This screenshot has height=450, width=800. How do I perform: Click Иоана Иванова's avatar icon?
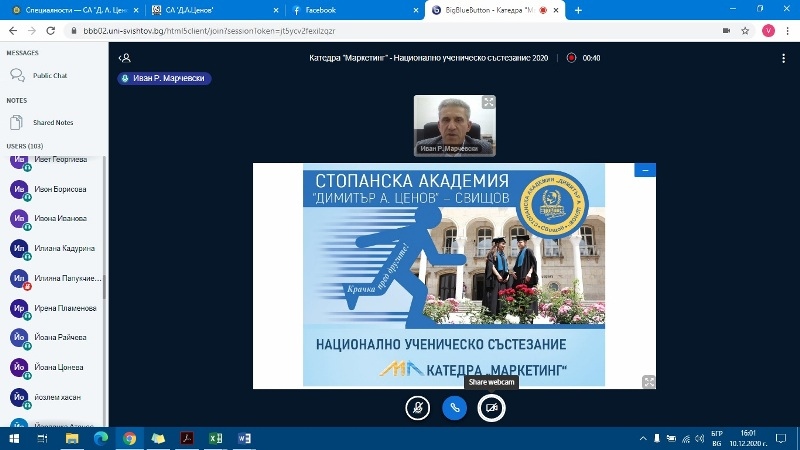pyautogui.click(x=19, y=219)
